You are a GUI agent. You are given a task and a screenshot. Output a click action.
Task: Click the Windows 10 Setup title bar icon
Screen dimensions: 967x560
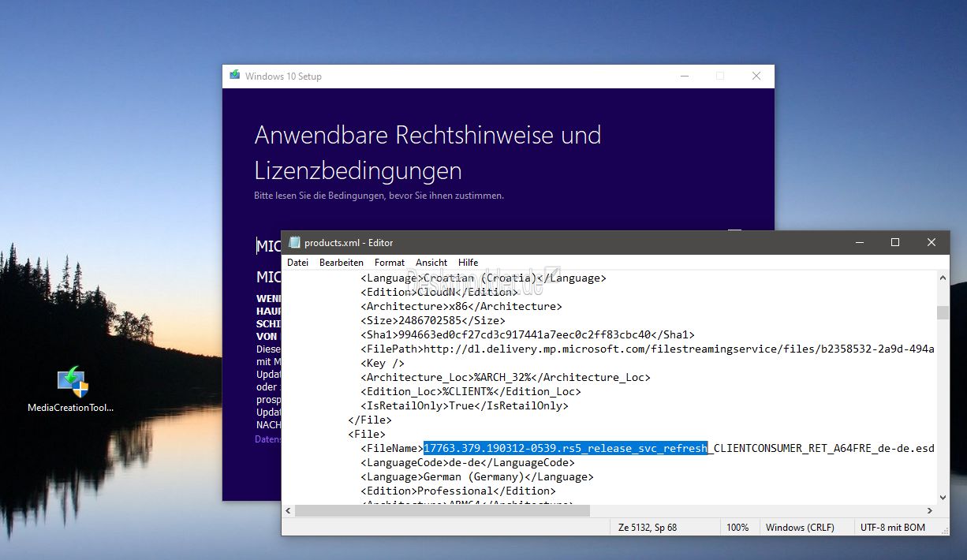coord(234,76)
